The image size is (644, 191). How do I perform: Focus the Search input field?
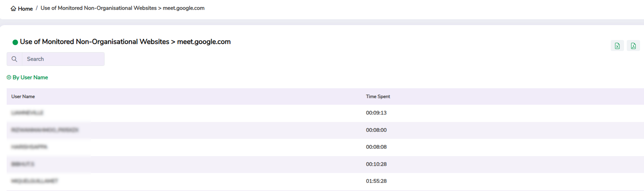pyautogui.click(x=63, y=59)
